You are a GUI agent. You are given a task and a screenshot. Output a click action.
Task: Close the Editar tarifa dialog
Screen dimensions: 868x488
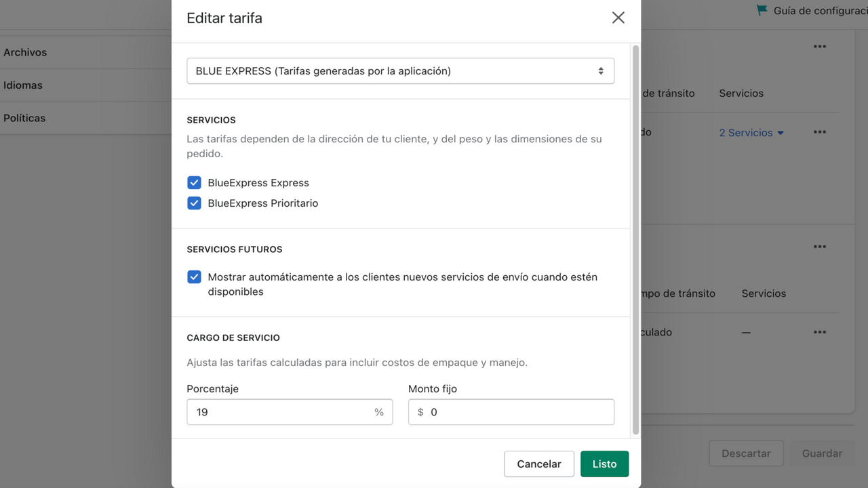[x=618, y=18]
